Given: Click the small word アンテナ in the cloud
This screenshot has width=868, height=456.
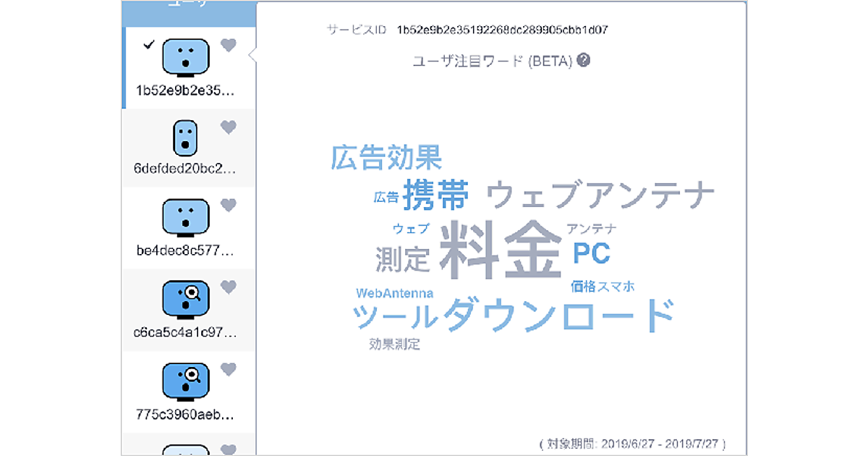Looking at the screenshot, I should (x=592, y=229).
